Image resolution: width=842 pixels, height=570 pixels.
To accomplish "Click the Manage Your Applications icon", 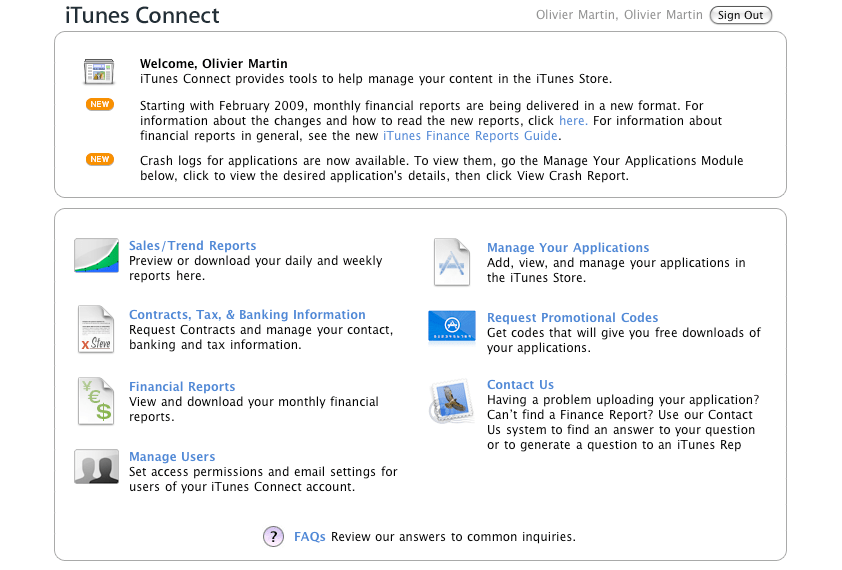I will point(452,262).
